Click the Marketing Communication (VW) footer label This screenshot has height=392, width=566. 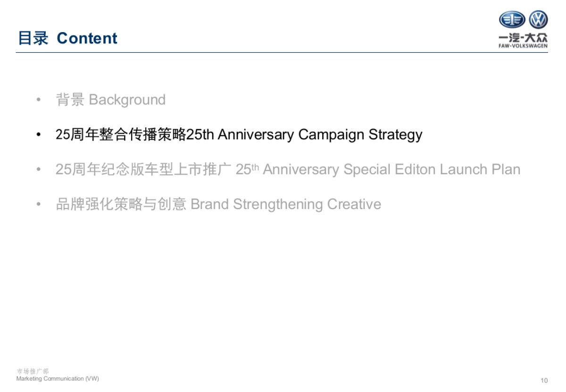point(58,379)
